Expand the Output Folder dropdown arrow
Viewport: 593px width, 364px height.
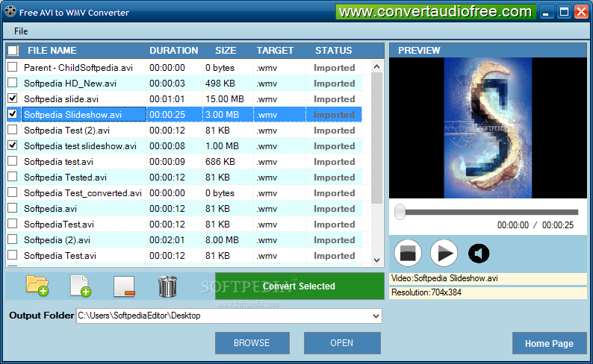[376, 316]
